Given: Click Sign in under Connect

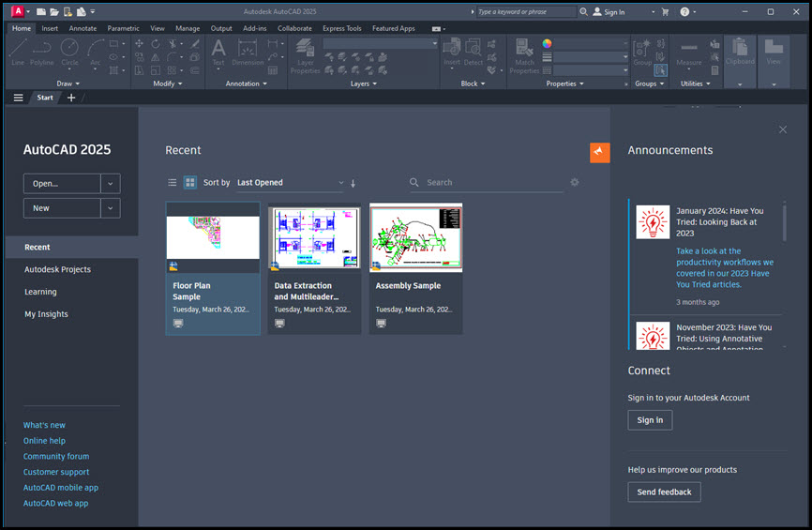Looking at the screenshot, I should tap(650, 420).
